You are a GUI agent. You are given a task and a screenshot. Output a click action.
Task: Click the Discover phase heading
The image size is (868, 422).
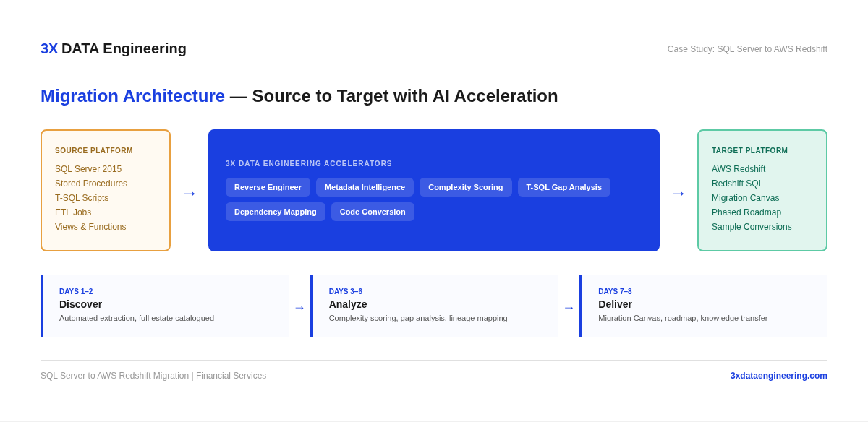(x=80, y=304)
